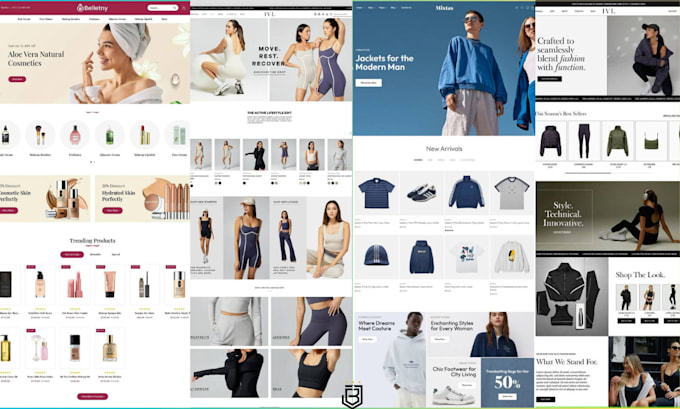Expand the Pages menu in Mixtas header
Viewport: 680px width, 409px height.
click(382, 7)
